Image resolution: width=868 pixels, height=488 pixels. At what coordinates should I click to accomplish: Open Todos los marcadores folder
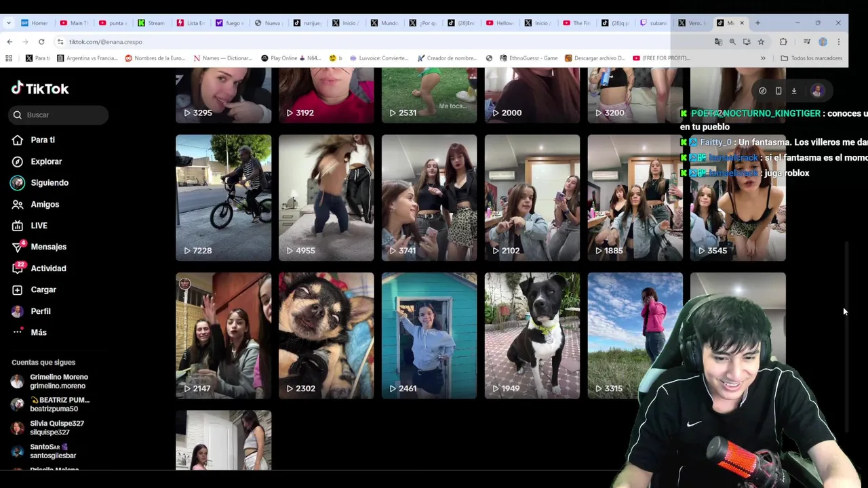tap(811, 58)
